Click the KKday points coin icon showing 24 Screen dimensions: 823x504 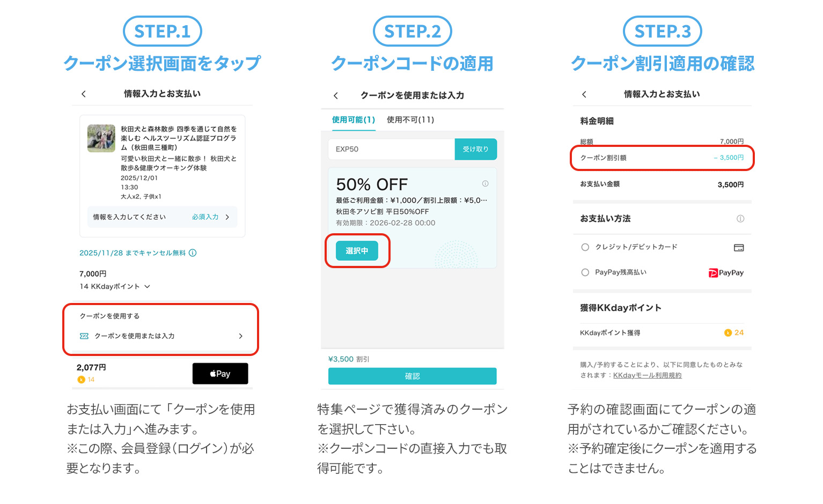[x=728, y=332]
